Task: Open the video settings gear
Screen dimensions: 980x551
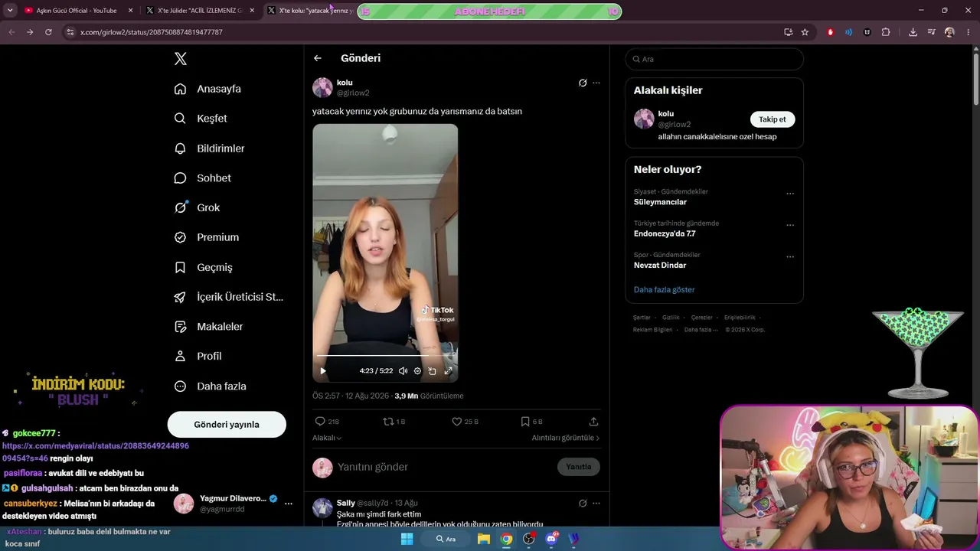Action: (417, 371)
